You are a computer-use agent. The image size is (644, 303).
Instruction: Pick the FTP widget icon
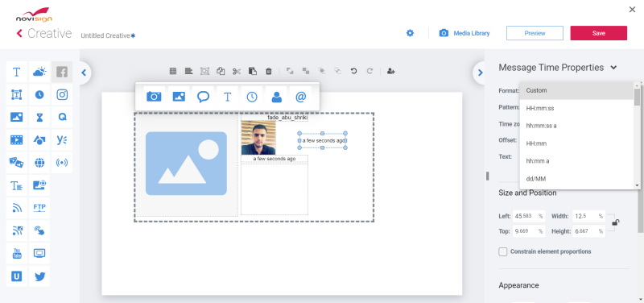click(x=39, y=208)
